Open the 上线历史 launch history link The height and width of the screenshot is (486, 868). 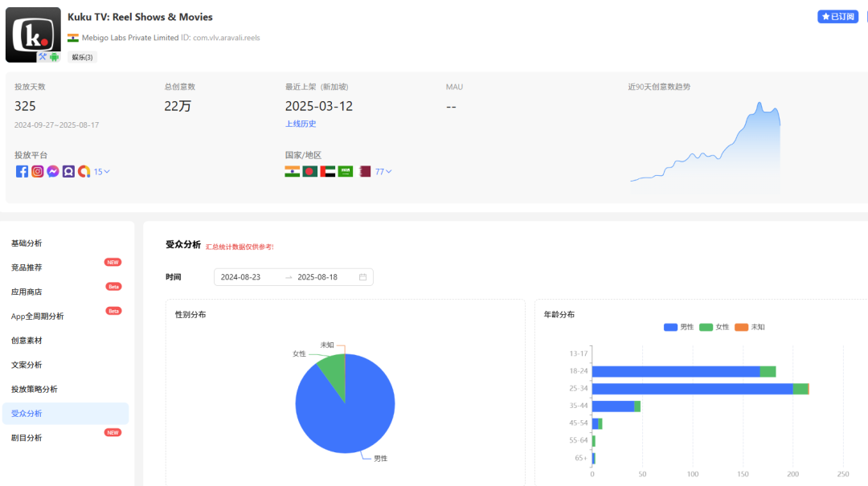tap(301, 124)
